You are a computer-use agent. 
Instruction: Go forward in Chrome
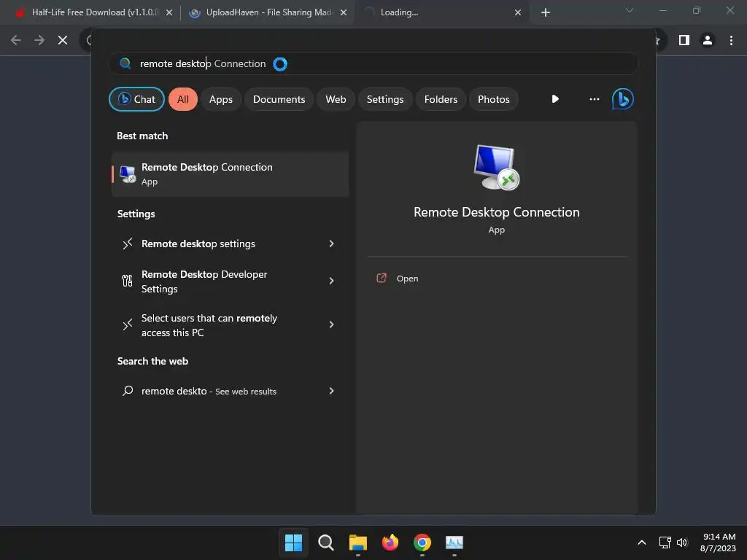[x=39, y=41]
